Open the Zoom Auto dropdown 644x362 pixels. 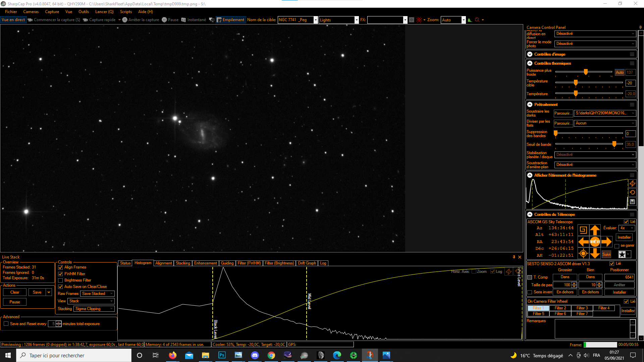click(x=453, y=20)
